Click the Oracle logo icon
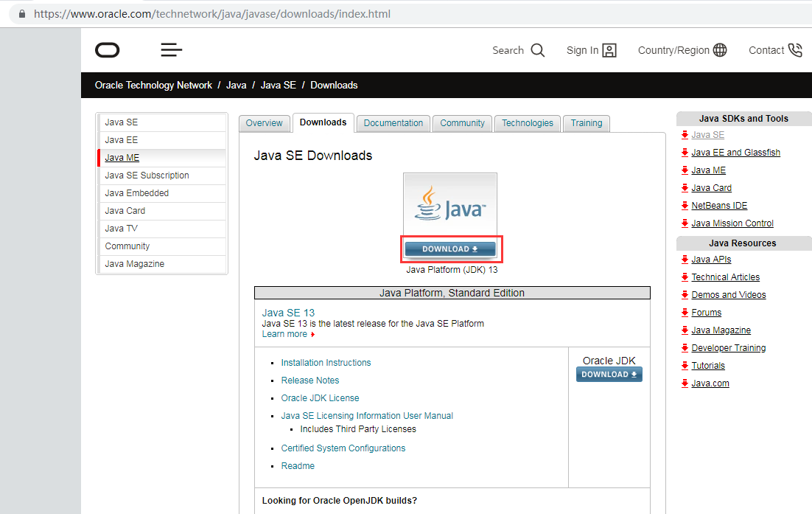Screen dimensions: 812x514 (107, 50)
